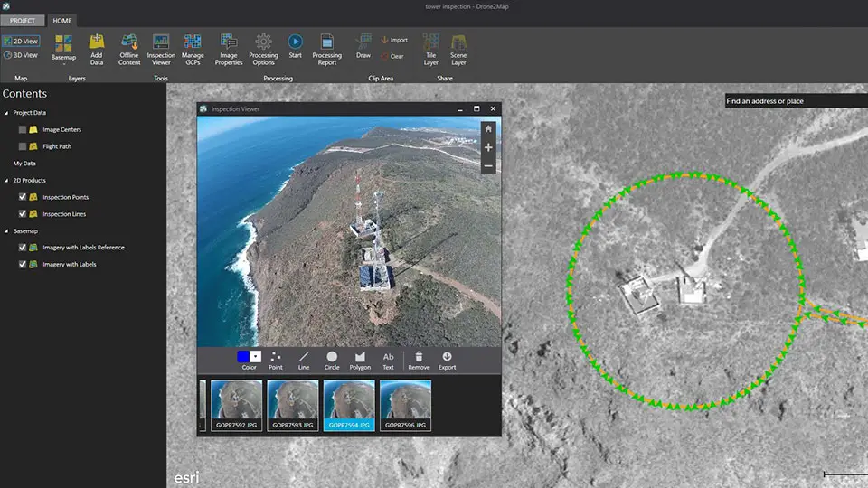Open the PROJECT tab
868x488 pixels.
click(22, 21)
